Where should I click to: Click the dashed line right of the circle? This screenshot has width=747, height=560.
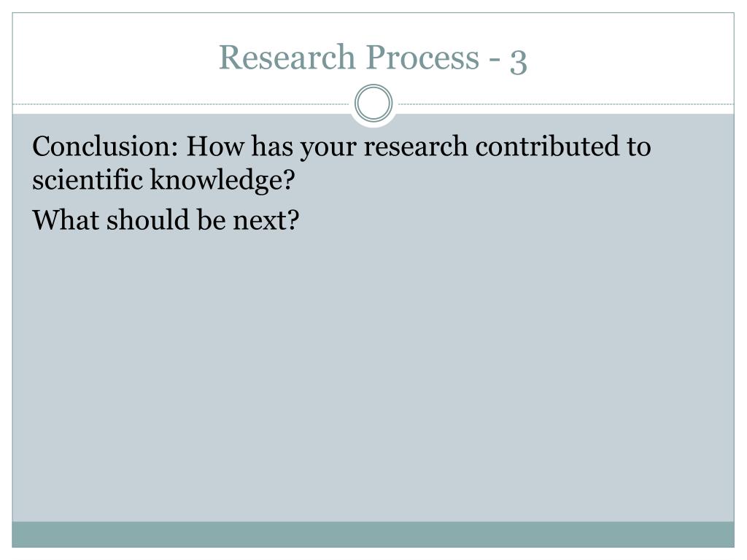(565, 104)
